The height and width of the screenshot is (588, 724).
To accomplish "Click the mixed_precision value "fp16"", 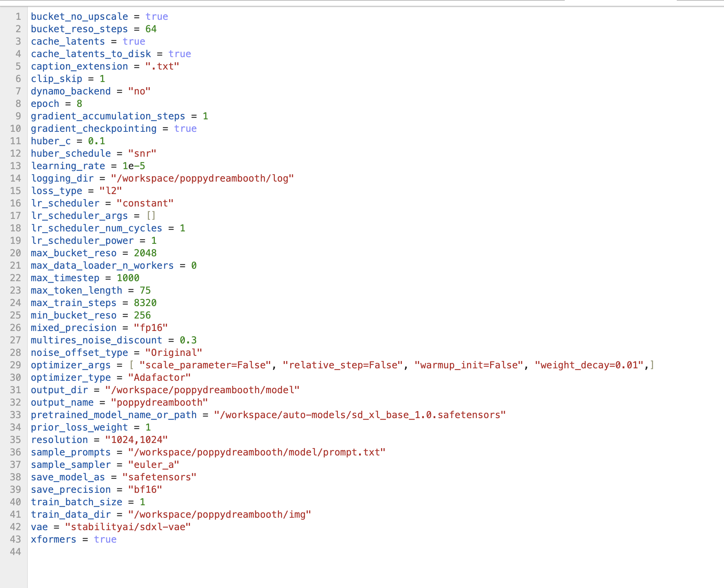I will (x=152, y=328).
